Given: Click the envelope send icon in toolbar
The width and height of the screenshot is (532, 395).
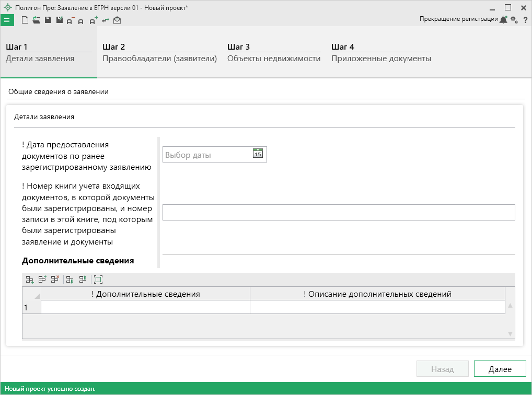Looking at the screenshot, I should click(117, 20).
